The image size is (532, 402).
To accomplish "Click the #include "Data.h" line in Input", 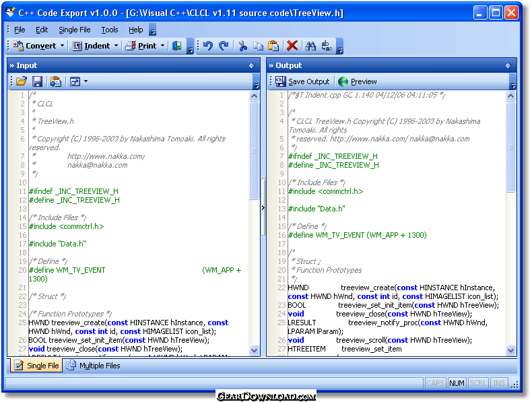I will (57, 244).
